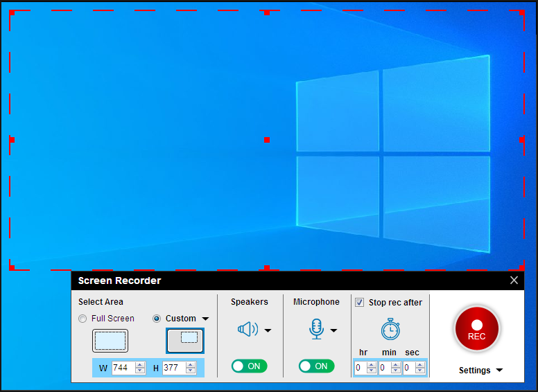Turn off the Speakers ON toggle

click(249, 366)
